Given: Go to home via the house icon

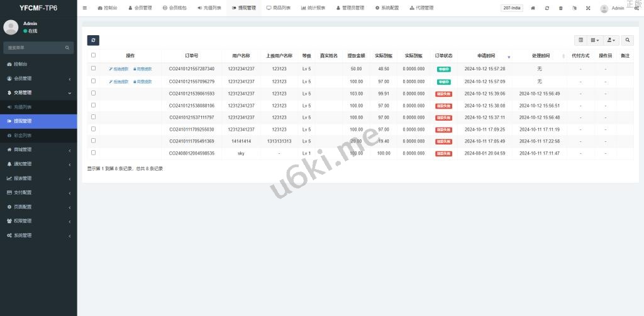Looking at the screenshot, I should tap(533, 8).
